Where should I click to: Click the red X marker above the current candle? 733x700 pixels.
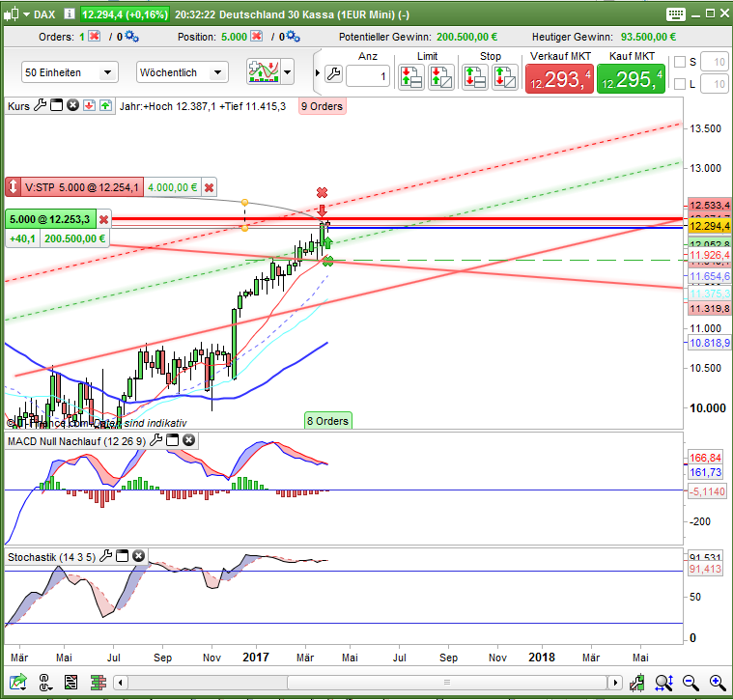(323, 192)
